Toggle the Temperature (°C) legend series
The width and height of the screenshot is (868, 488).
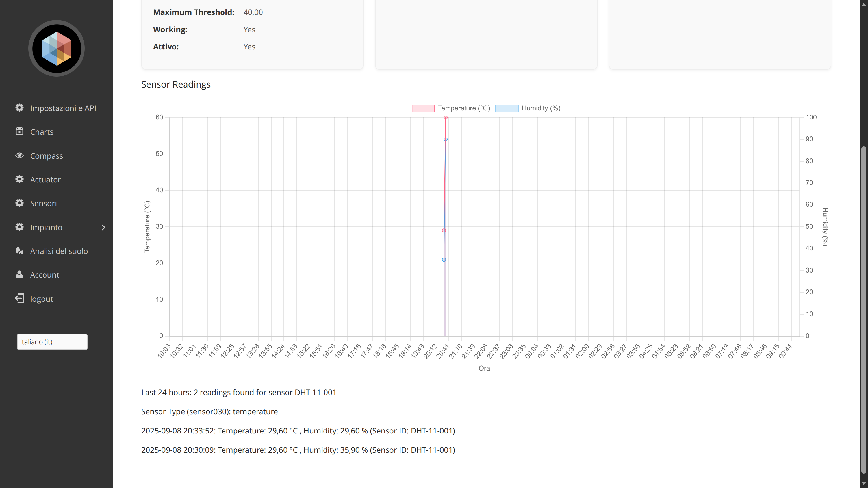pyautogui.click(x=464, y=108)
